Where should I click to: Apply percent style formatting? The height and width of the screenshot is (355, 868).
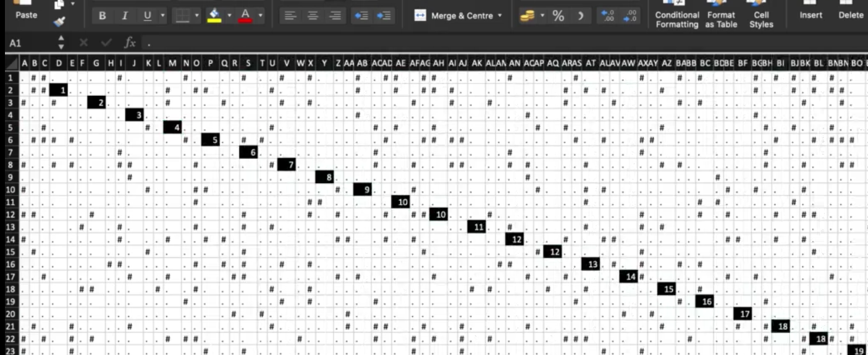pos(558,15)
